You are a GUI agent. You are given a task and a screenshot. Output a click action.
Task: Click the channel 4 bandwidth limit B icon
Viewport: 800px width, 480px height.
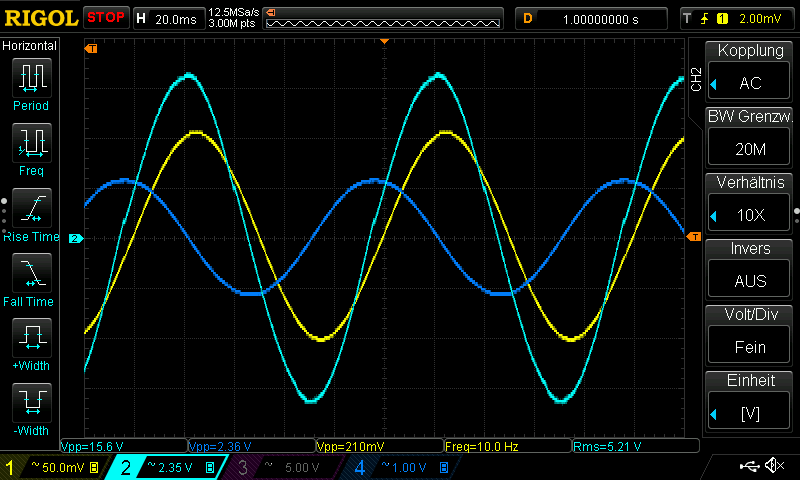pyautogui.click(x=444, y=467)
